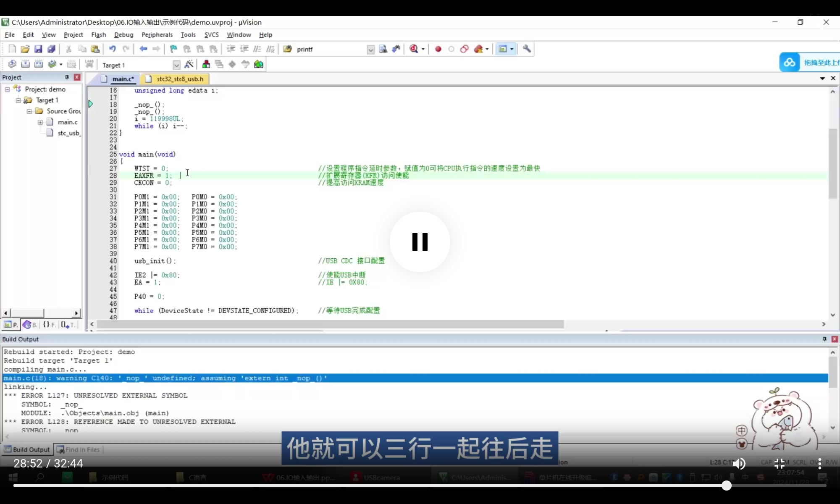Click the Rebuild all target files icon
This screenshot has height=504, width=840.
click(x=38, y=64)
